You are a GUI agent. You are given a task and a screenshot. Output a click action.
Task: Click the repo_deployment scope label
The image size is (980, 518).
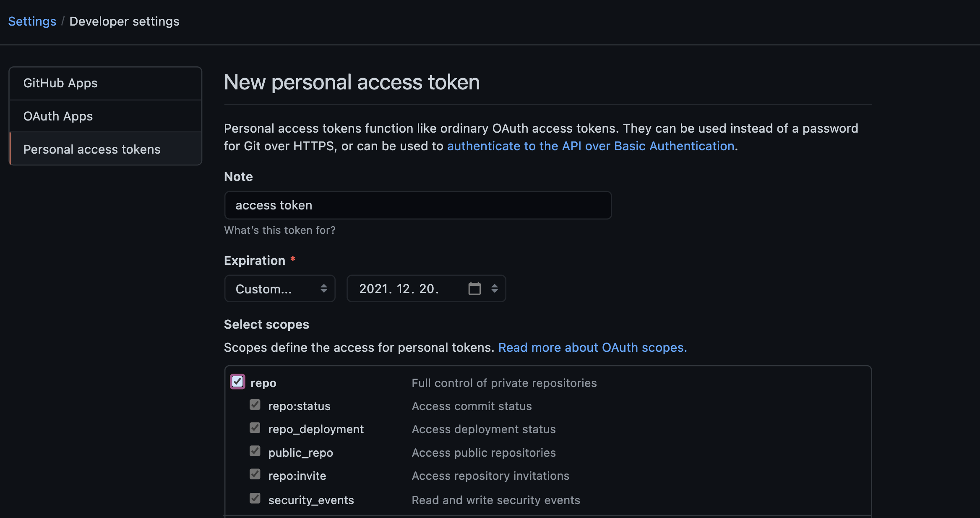[x=316, y=429]
